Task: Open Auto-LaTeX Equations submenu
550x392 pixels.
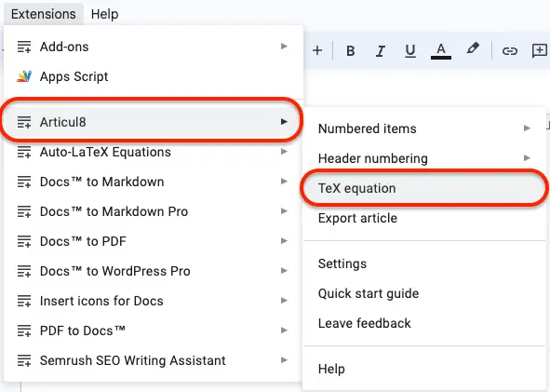Action: pyautogui.click(x=153, y=152)
